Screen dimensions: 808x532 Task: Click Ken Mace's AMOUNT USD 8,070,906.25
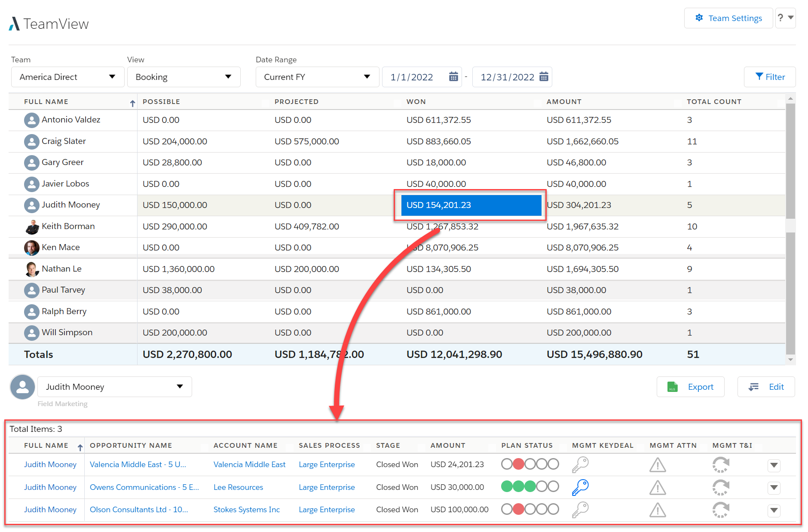coord(582,248)
